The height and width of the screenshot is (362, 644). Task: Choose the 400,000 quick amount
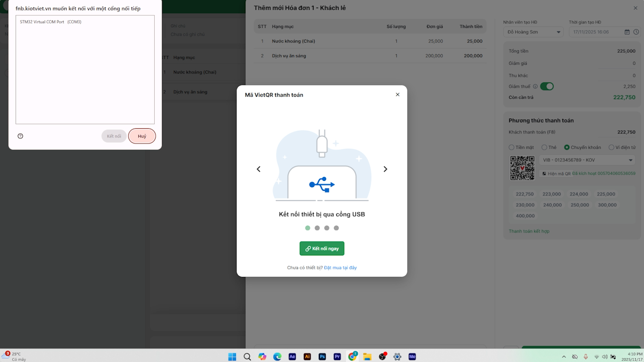pos(525,216)
